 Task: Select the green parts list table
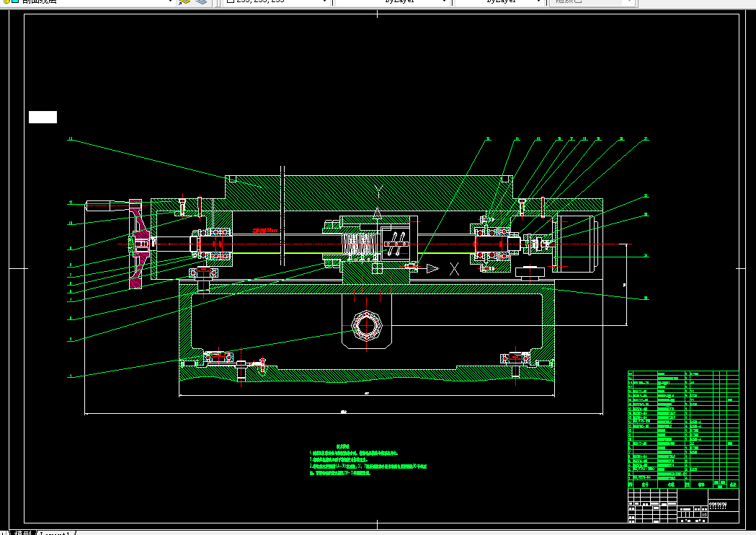[683, 429]
